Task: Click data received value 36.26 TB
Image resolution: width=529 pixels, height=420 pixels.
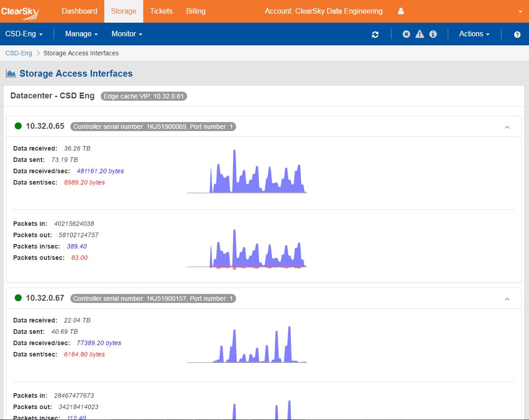Action: pyautogui.click(x=77, y=148)
